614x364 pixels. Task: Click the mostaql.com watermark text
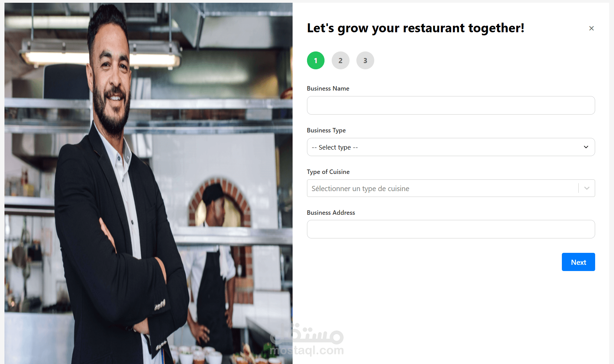click(x=307, y=351)
